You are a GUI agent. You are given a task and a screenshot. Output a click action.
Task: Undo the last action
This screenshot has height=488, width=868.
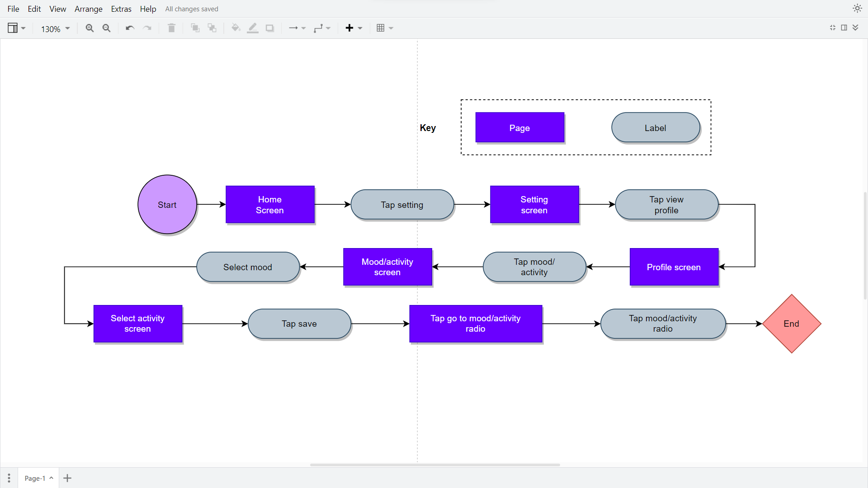pyautogui.click(x=130, y=28)
